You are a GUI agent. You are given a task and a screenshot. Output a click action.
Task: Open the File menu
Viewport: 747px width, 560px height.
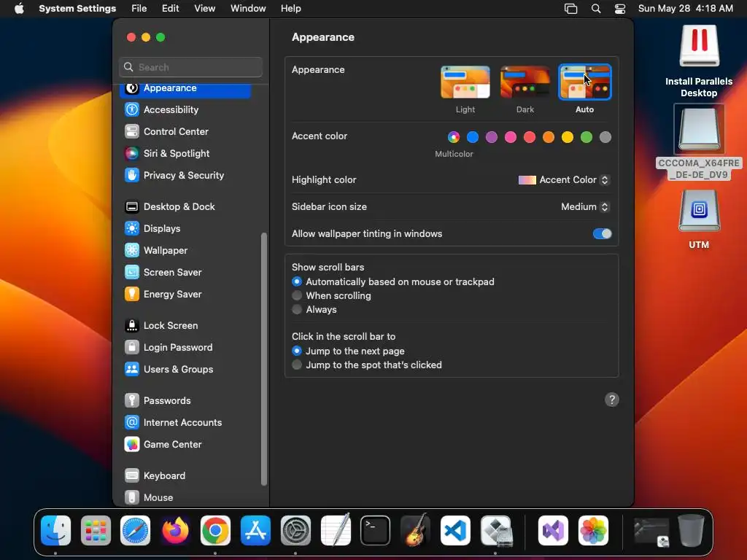139,9
